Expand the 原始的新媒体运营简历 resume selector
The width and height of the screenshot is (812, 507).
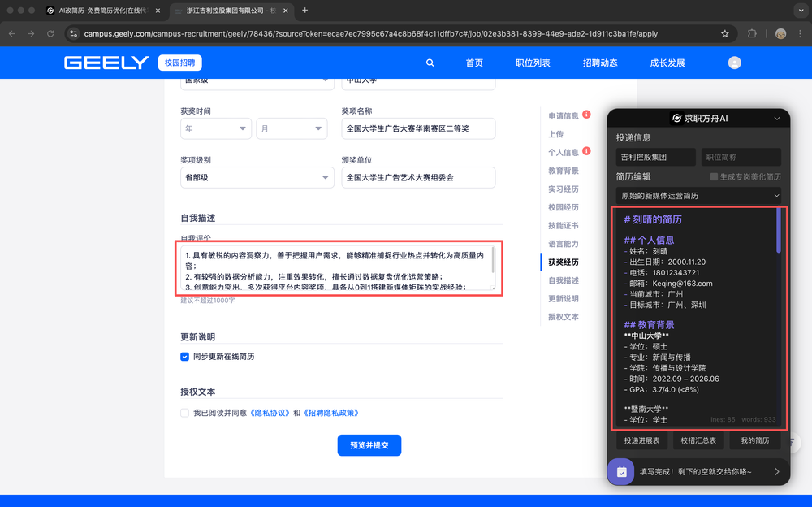pyautogui.click(x=698, y=196)
